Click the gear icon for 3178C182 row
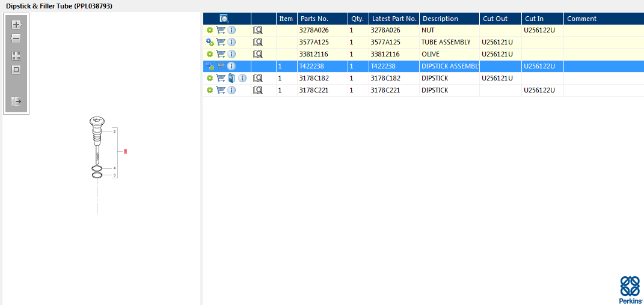The height and width of the screenshot is (305, 644). point(210,78)
